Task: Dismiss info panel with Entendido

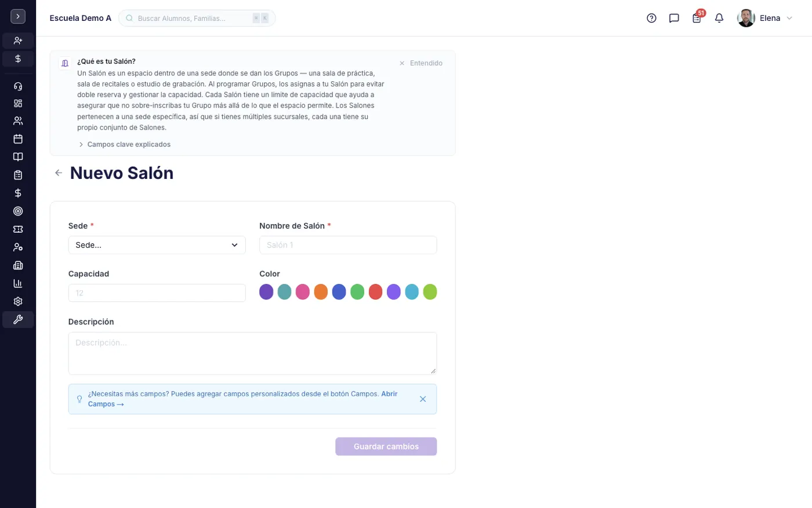Action: [x=420, y=63]
